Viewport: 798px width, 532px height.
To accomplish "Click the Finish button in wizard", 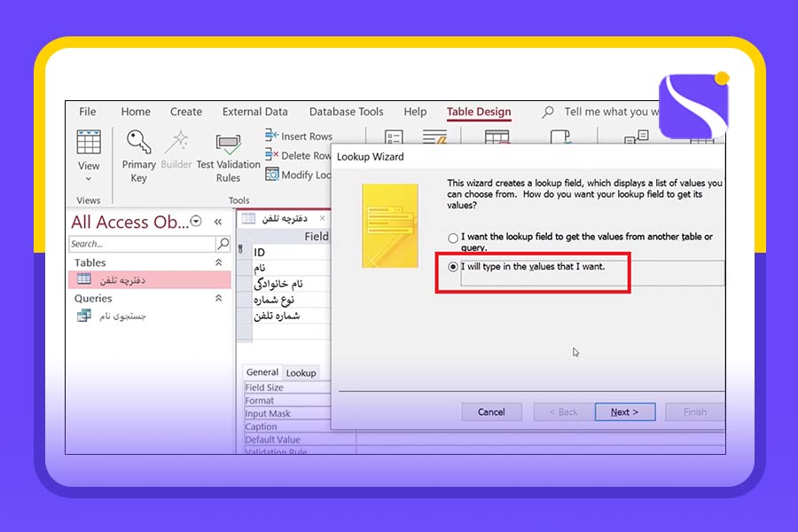I will [695, 411].
